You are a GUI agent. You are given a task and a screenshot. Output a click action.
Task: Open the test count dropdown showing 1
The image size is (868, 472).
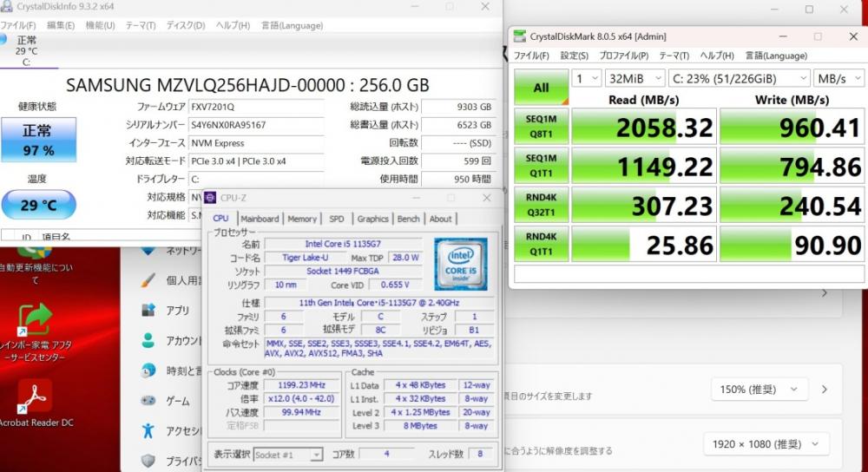click(587, 79)
